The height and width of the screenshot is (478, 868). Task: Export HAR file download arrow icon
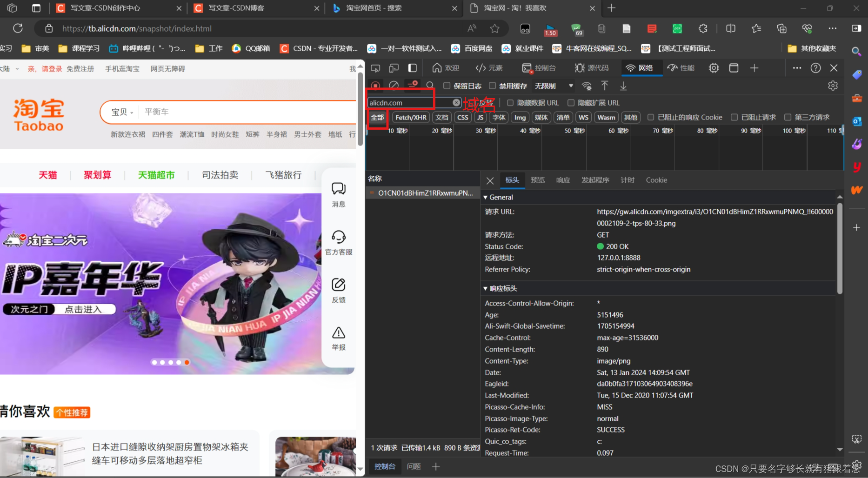point(623,86)
